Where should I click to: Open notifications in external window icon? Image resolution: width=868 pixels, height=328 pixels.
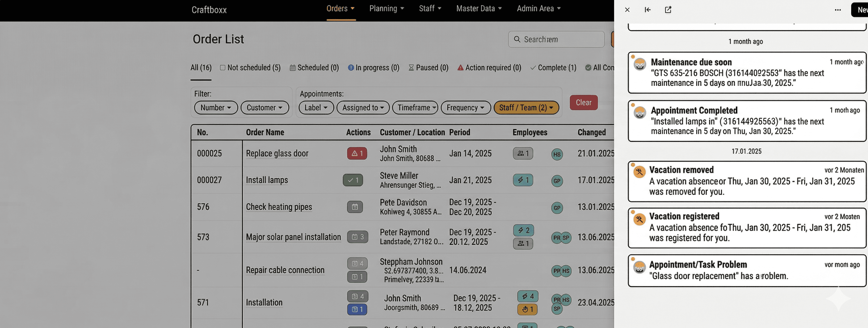coord(668,10)
